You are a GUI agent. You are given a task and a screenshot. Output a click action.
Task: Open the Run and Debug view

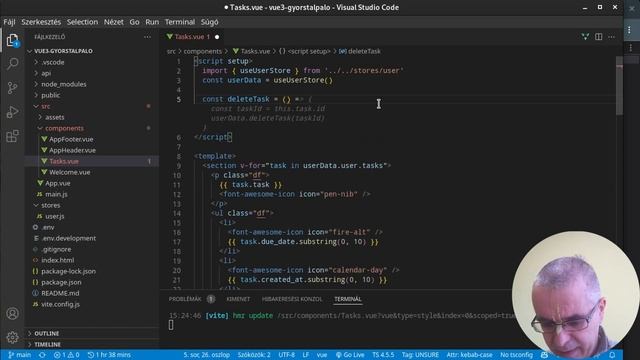coord(12,112)
